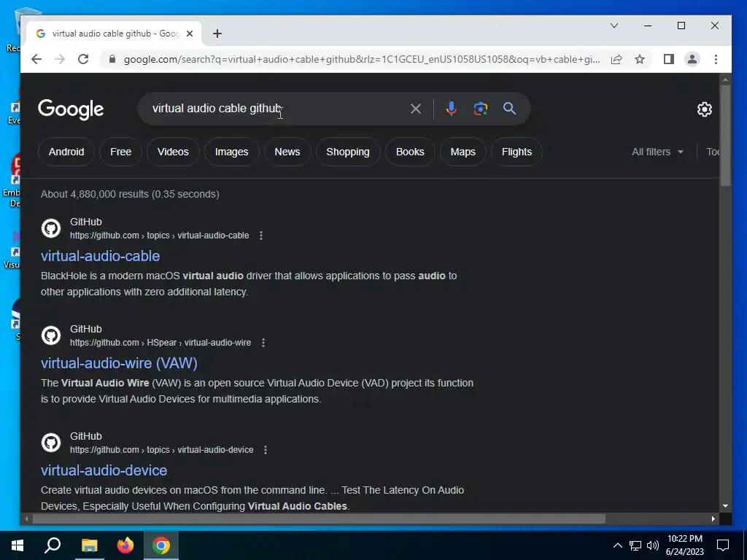Expand the All filters dropdown
Viewport: 747px width, 560px height.
(657, 152)
